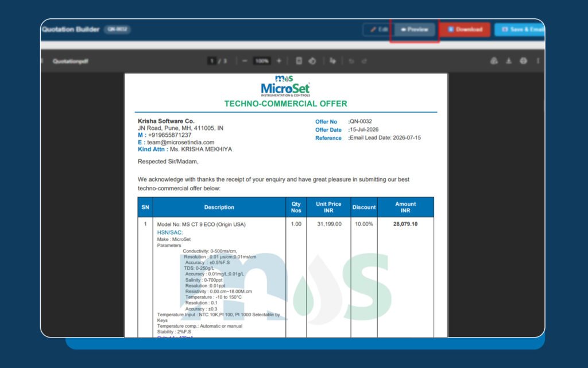Click the HSN/SAC label

170,233
